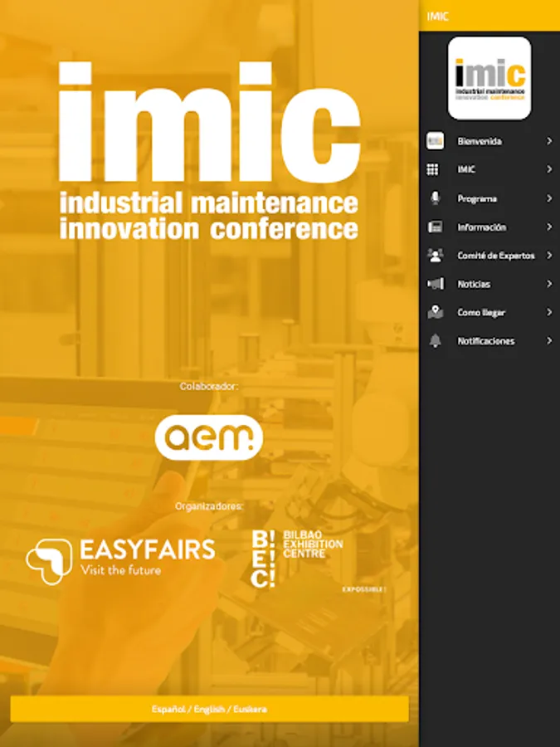This screenshot has height=747, width=560.
Task: Expand the IMIC row chevron arrow
Action: (x=549, y=169)
